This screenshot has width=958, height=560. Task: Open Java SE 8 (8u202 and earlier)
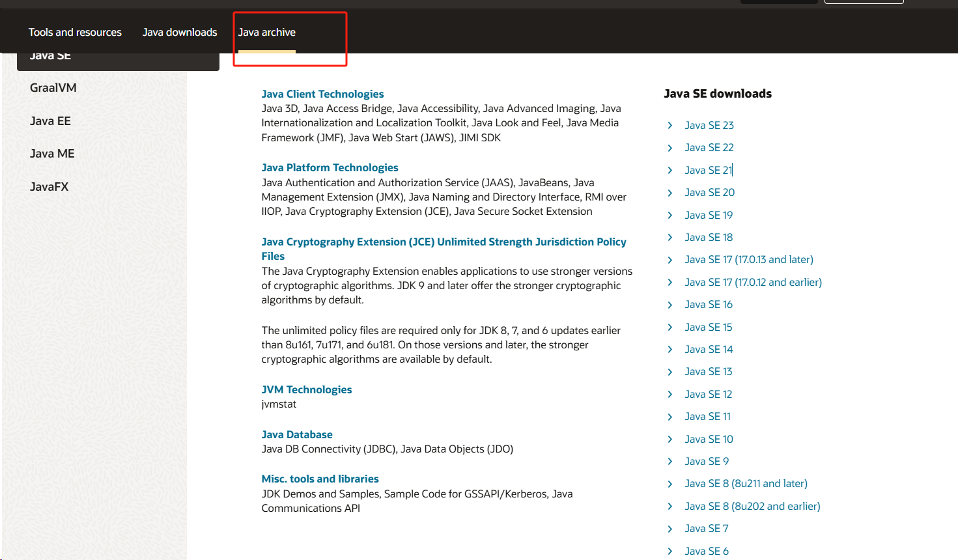tap(752, 506)
